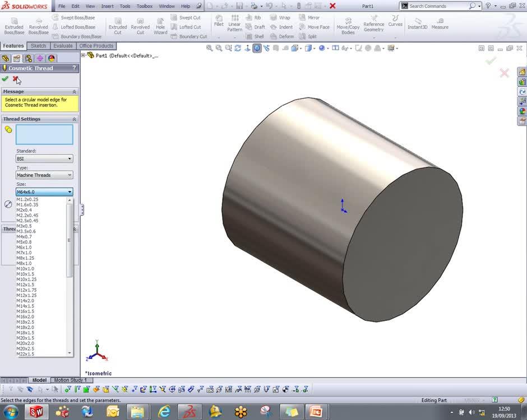Expand the Part1 tree node
Viewport: 527px width, 420px height.
pyautogui.click(x=84, y=55)
